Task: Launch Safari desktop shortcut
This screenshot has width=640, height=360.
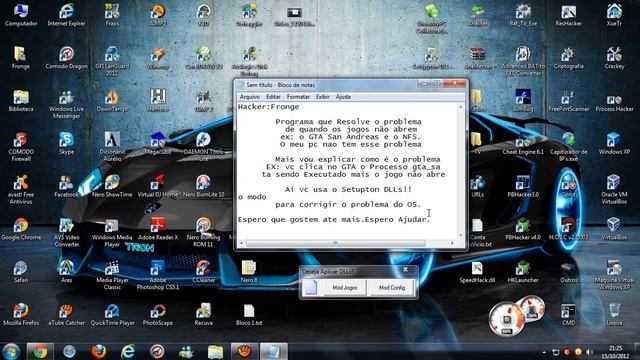Action: pyautogui.click(x=20, y=272)
